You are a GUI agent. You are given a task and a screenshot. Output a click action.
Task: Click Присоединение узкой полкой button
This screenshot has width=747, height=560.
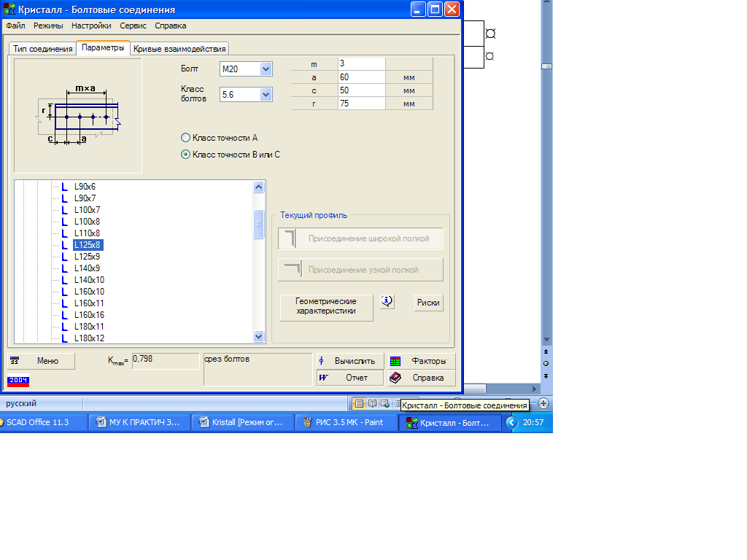point(360,270)
